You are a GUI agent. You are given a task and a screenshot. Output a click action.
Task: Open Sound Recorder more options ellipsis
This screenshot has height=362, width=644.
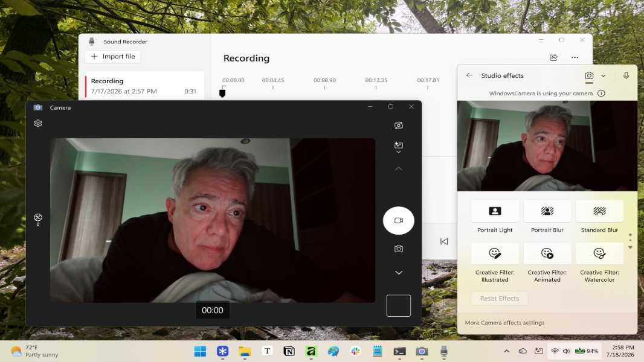click(575, 57)
